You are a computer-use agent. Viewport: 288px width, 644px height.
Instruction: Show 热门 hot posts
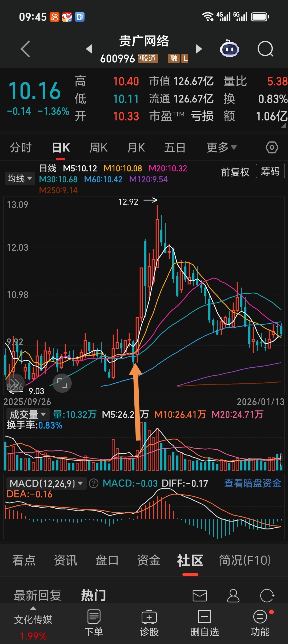94,595
